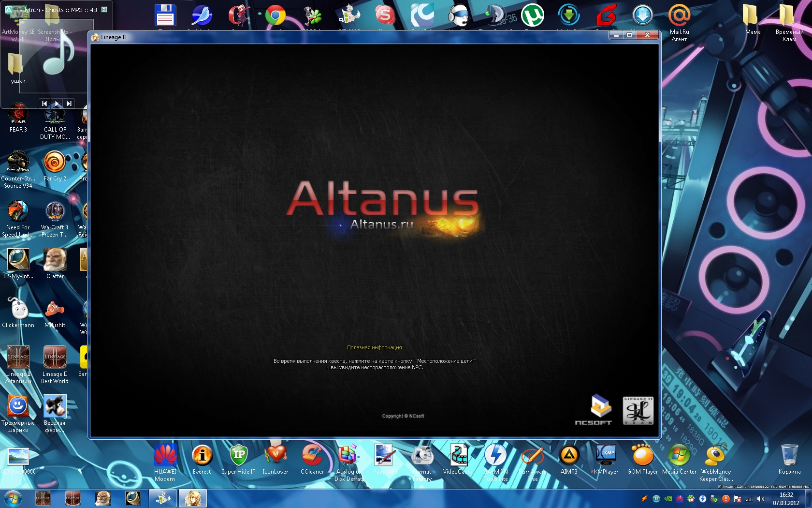Open the Мама folder
Image resolution: width=812 pixels, height=508 pixels.
click(x=753, y=19)
